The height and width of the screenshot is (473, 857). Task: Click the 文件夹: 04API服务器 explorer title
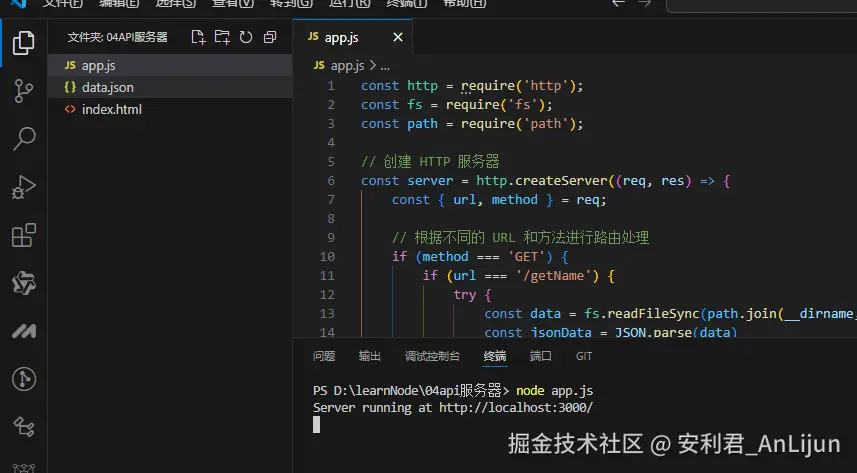118,37
